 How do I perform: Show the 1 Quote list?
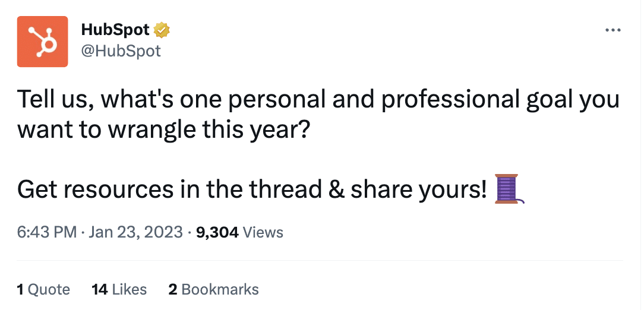coord(43,289)
